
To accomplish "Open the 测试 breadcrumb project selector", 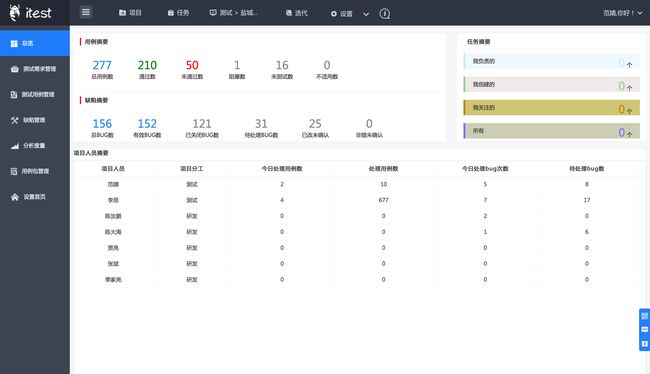I will [x=233, y=13].
